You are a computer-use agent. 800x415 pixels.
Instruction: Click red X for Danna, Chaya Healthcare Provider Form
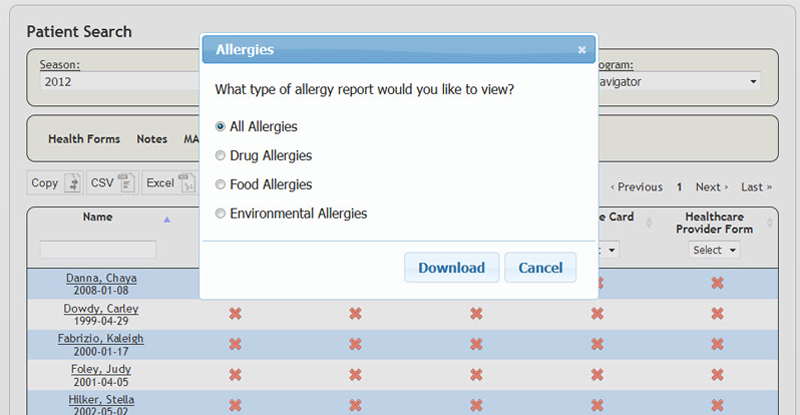click(x=717, y=283)
